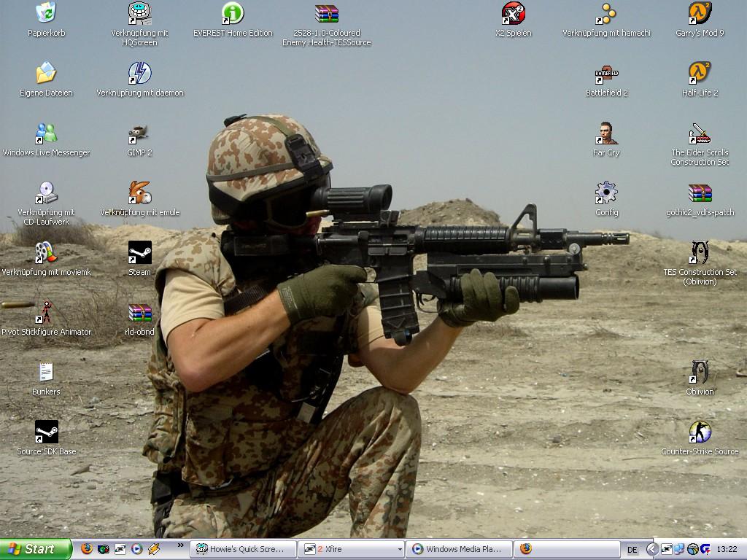This screenshot has width=747, height=560.
Task: Select the EVEREST Home Edition desktop icon
Action: [233, 13]
